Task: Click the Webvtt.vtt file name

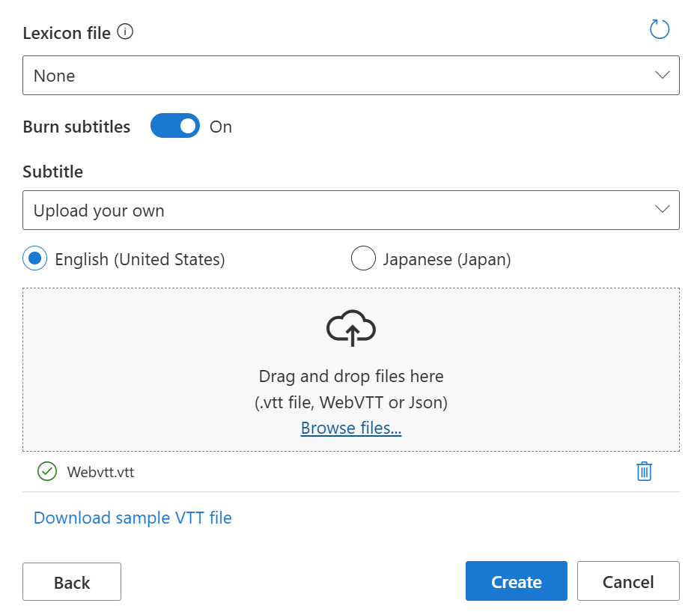Action: [x=100, y=472]
